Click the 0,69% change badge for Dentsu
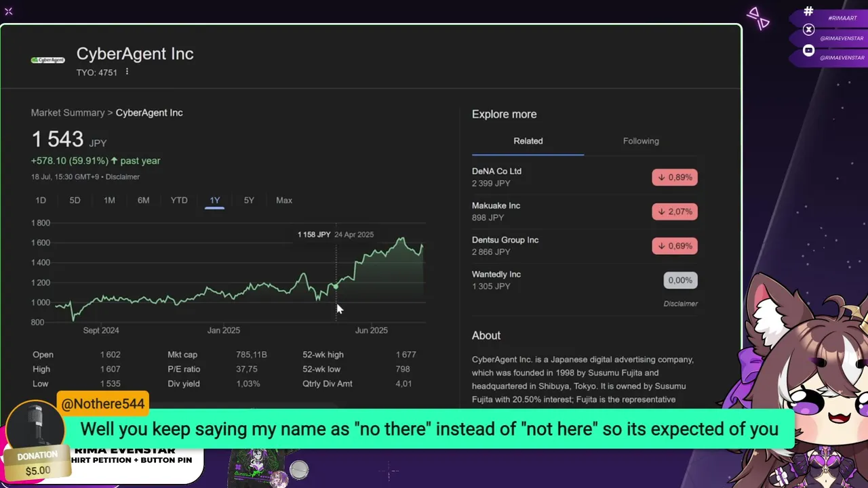The width and height of the screenshot is (868, 488). click(x=675, y=246)
